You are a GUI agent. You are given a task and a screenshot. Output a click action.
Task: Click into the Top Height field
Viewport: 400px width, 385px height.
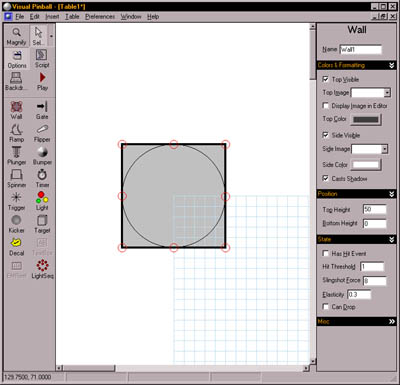[x=375, y=209]
